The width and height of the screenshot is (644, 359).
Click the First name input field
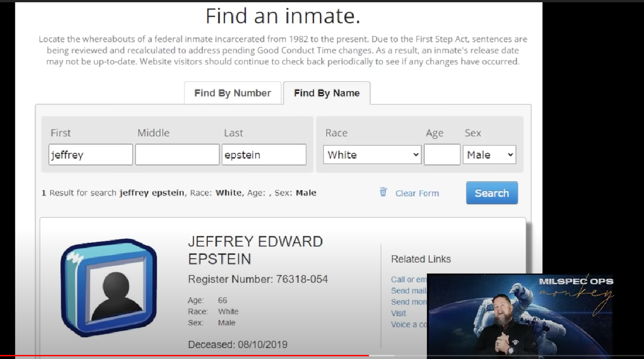(x=91, y=155)
